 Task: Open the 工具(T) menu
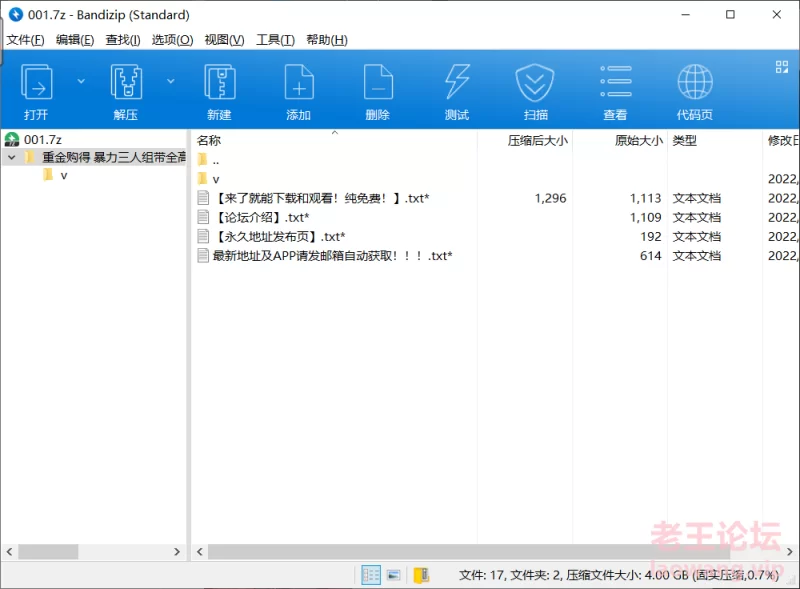point(275,40)
